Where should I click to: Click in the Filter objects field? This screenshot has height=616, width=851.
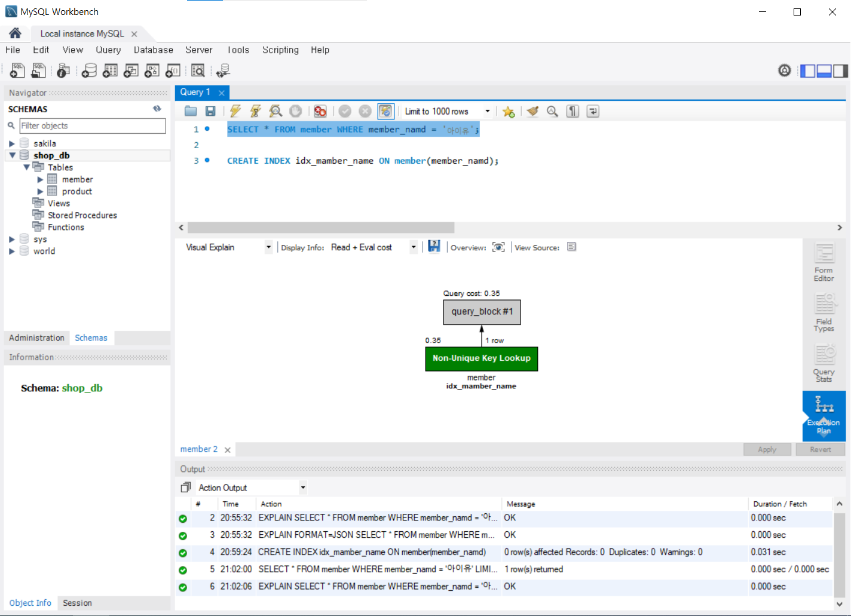[93, 125]
